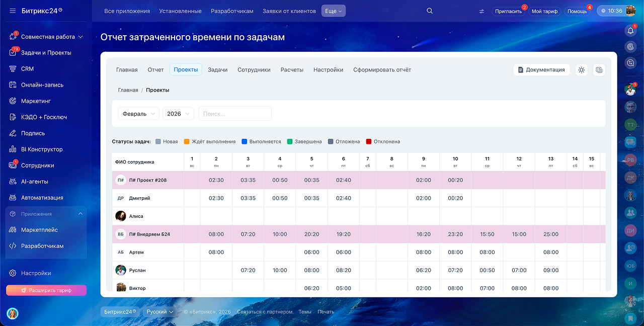Click the Расширить тариф button
Screen dimensions: 644x326
tap(46, 290)
